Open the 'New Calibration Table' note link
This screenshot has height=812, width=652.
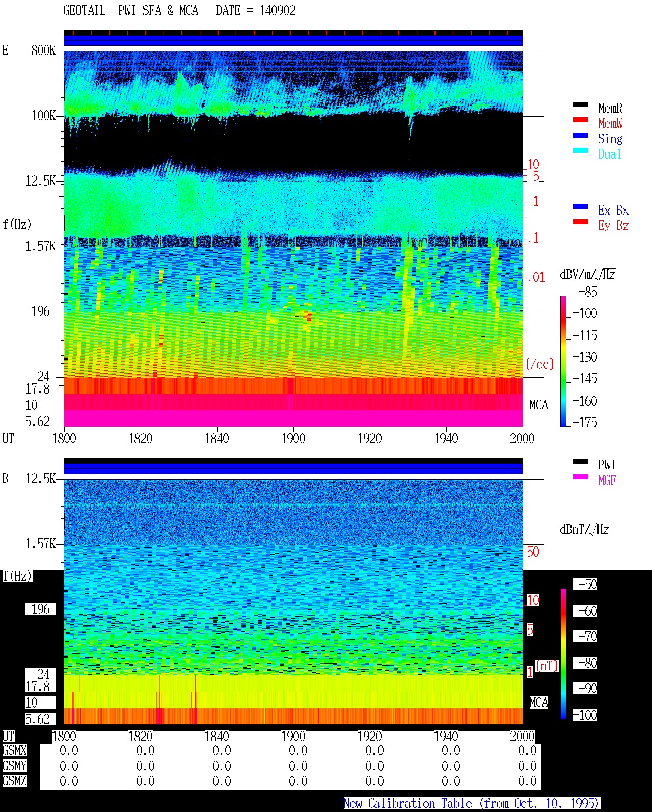[x=472, y=804]
